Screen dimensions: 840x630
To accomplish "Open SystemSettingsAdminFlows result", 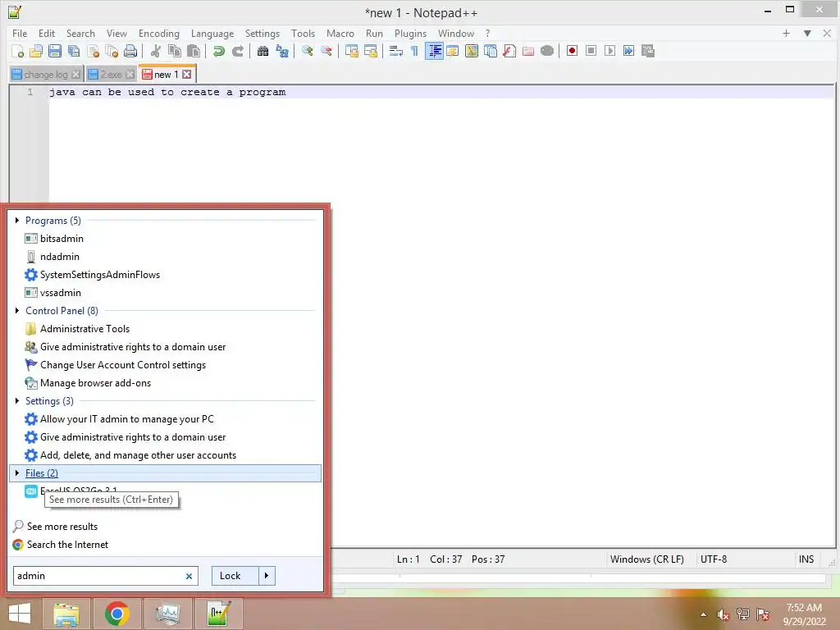I will point(99,275).
